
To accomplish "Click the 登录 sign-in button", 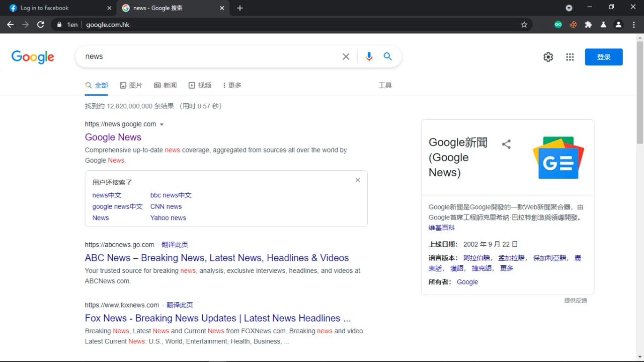I will (604, 57).
